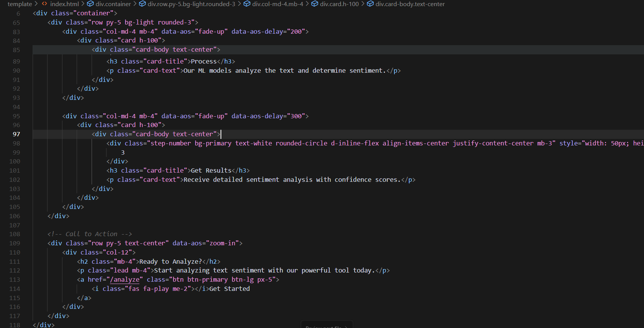The height and width of the screenshot is (328, 644).
Task: Click 'card h-100' class value on line 96
Action: pyautogui.click(x=139, y=125)
